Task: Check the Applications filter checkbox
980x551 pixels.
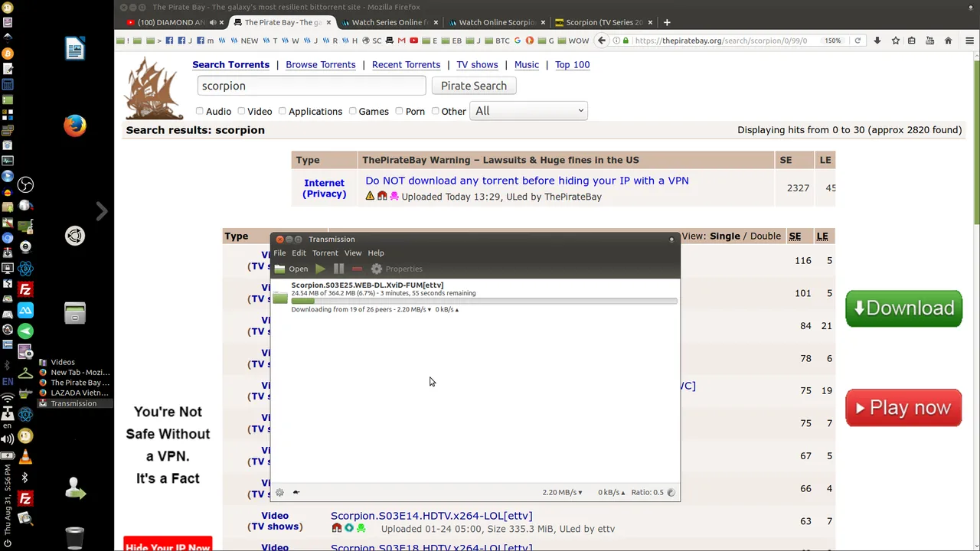Action: tap(282, 111)
